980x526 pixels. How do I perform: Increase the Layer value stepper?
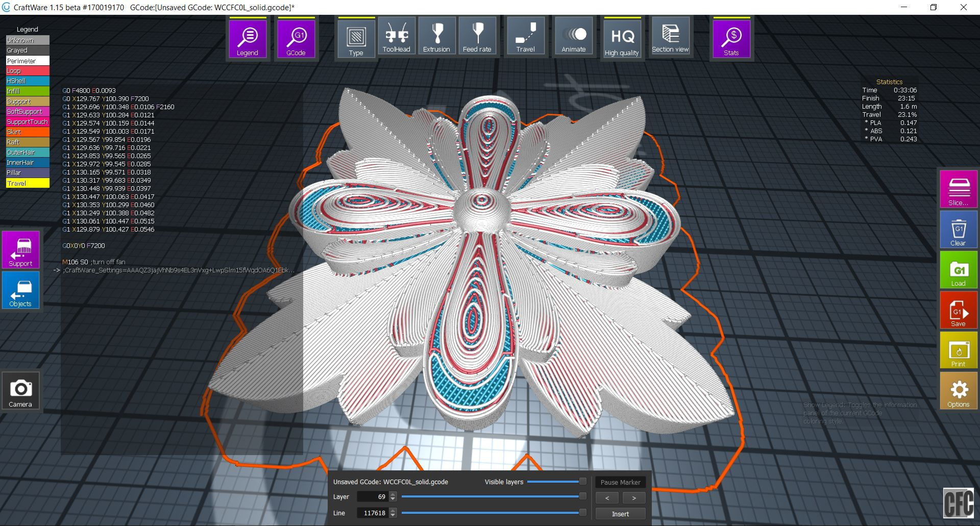pos(393,494)
